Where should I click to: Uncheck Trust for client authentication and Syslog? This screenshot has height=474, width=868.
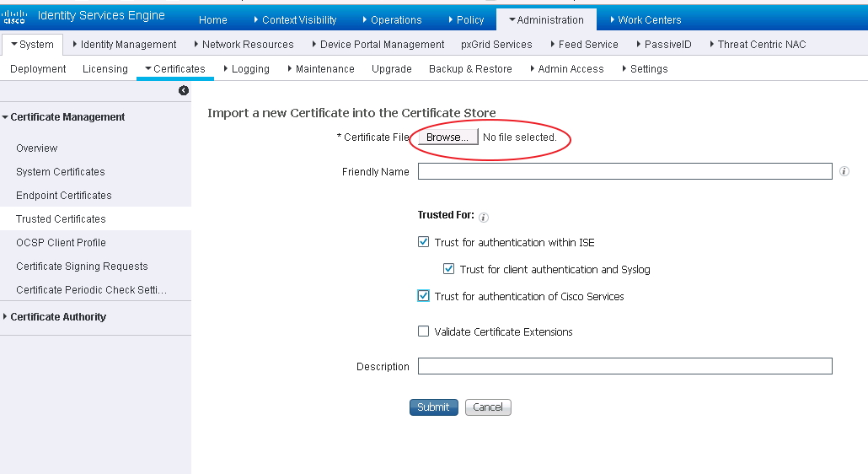[x=449, y=268]
